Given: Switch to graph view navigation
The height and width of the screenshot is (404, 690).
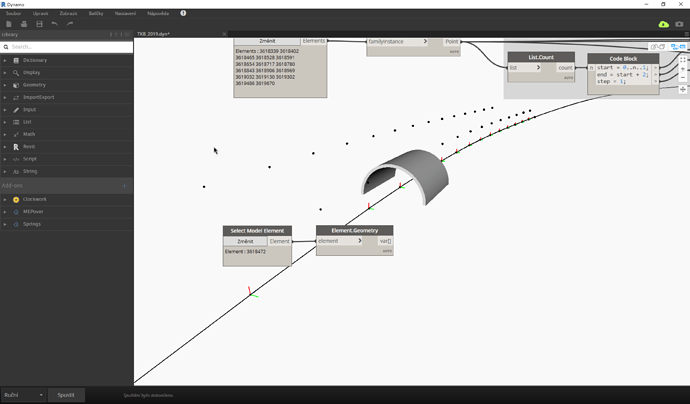Looking at the screenshot, I should point(678,47).
